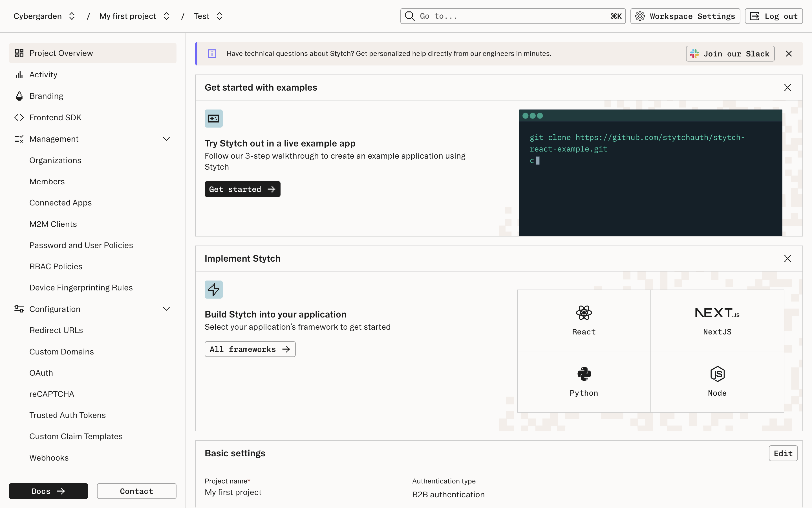This screenshot has height=508, width=812.
Task: Open Webhooks configuration
Action: click(x=49, y=458)
